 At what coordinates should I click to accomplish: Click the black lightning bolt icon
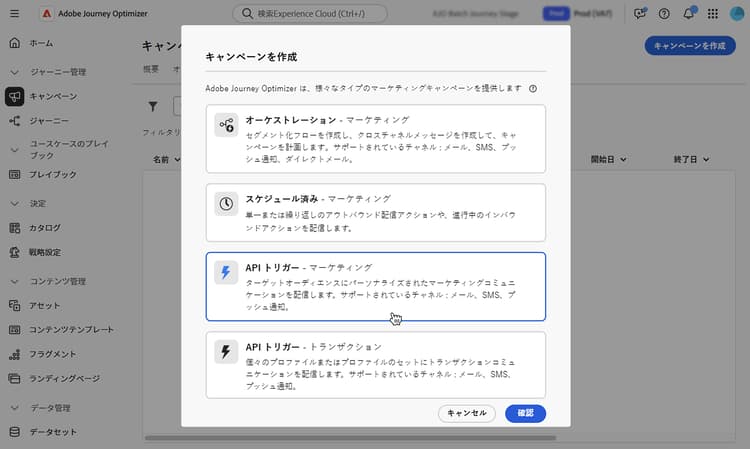coord(226,352)
